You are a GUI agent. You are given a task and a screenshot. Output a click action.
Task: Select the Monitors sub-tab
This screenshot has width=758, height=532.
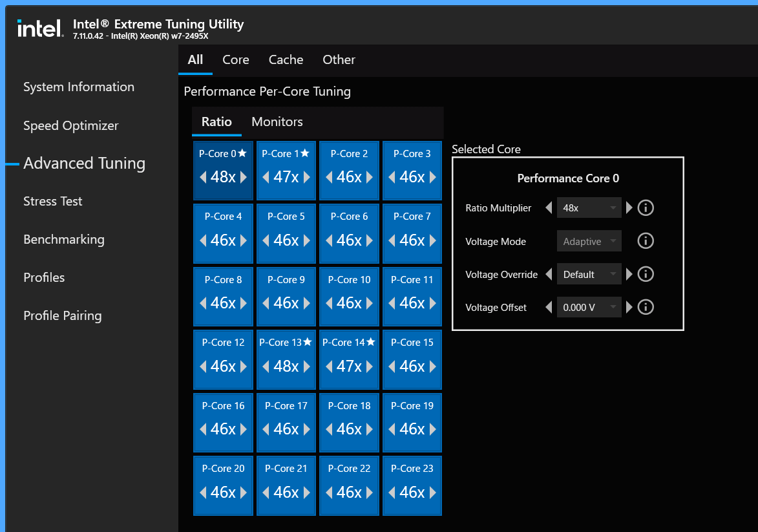(x=277, y=122)
